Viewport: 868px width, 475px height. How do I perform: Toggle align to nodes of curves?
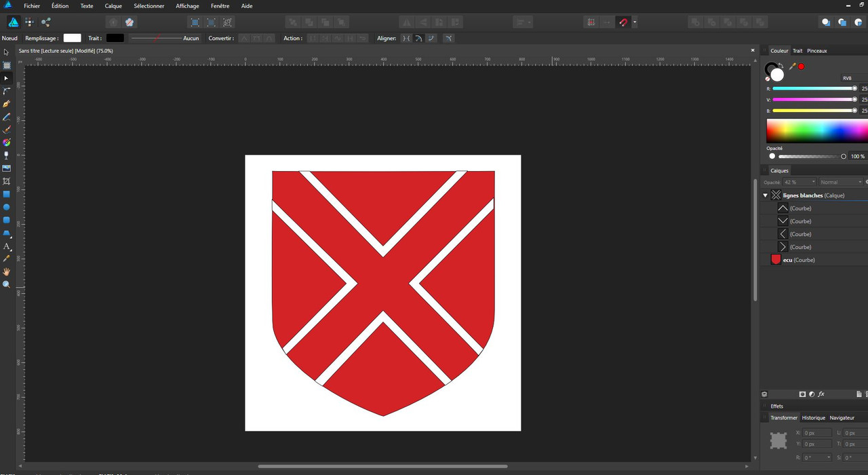(x=406, y=38)
